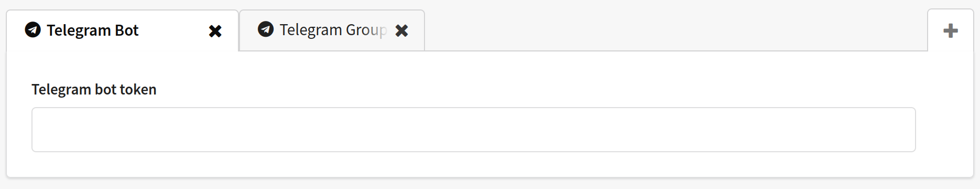Click the Telegram icon in Bot tab
Image resolution: width=980 pixels, height=189 pixels.
pyautogui.click(x=32, y=29)
